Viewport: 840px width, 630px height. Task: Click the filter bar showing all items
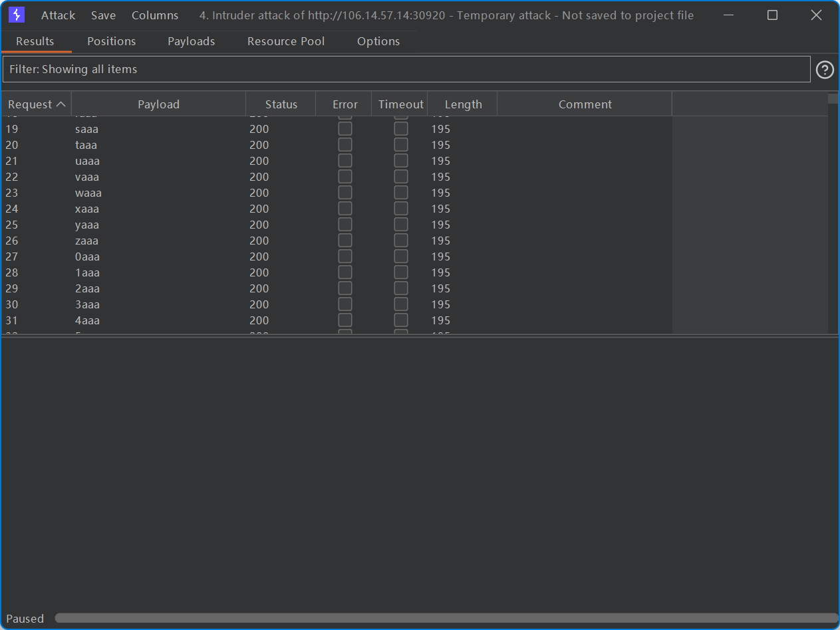pos(406,69)
